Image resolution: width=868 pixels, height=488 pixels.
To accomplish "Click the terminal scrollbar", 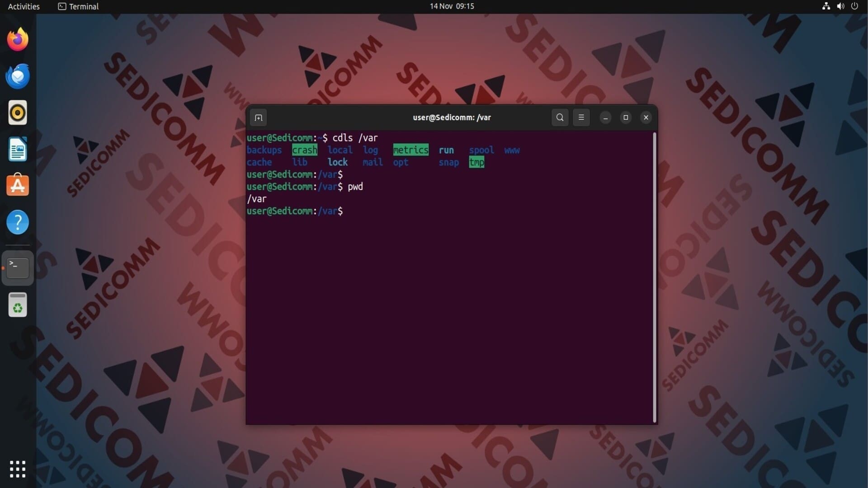I will coord(654,277).
